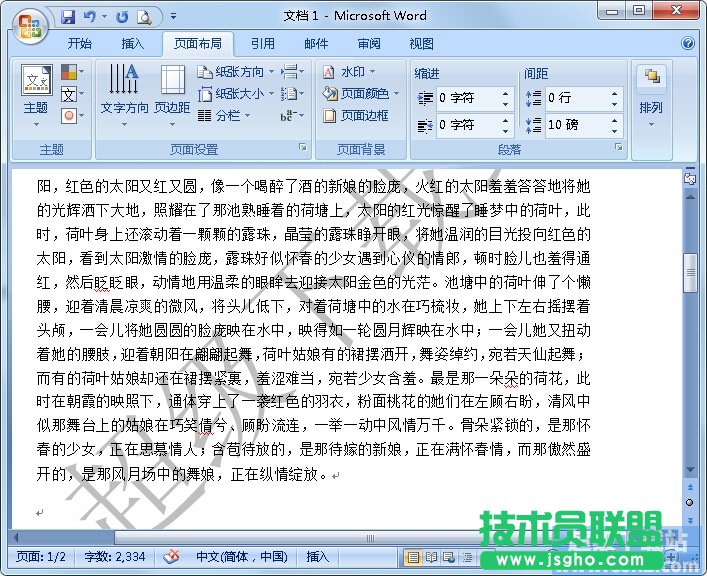Toggle the 插入 insert mode indicator
The height and width of the screenshot is (576, 707).
point(317,557)
